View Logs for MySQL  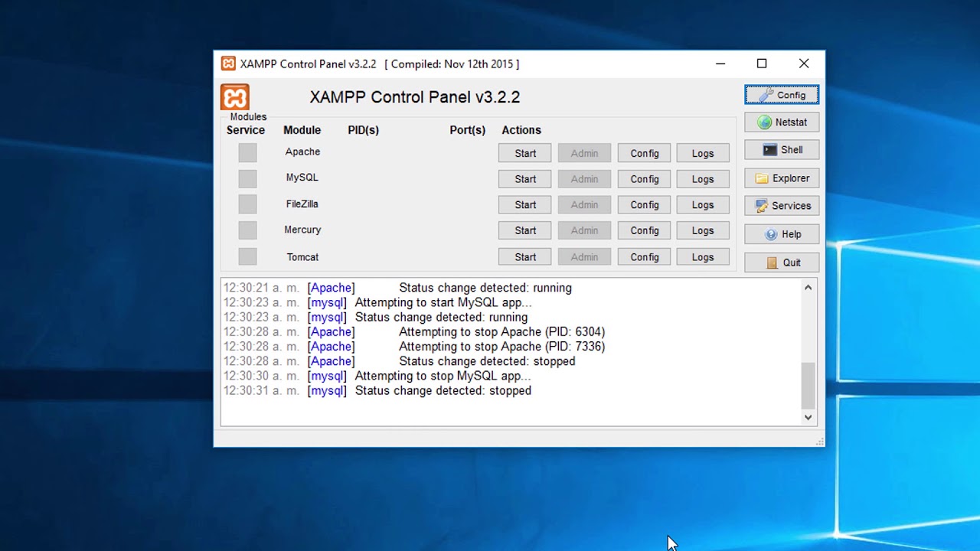(703, 179)
